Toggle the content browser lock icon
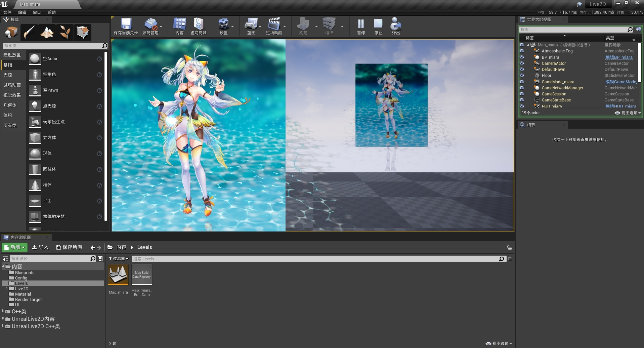 [x=509, y=248]
